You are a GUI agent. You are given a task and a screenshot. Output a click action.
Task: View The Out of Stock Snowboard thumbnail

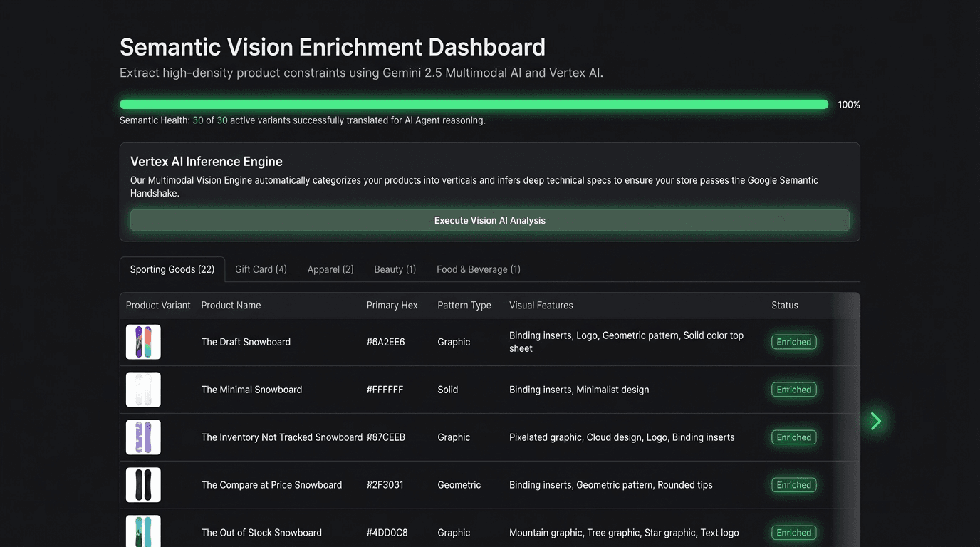tap(143, 532)
